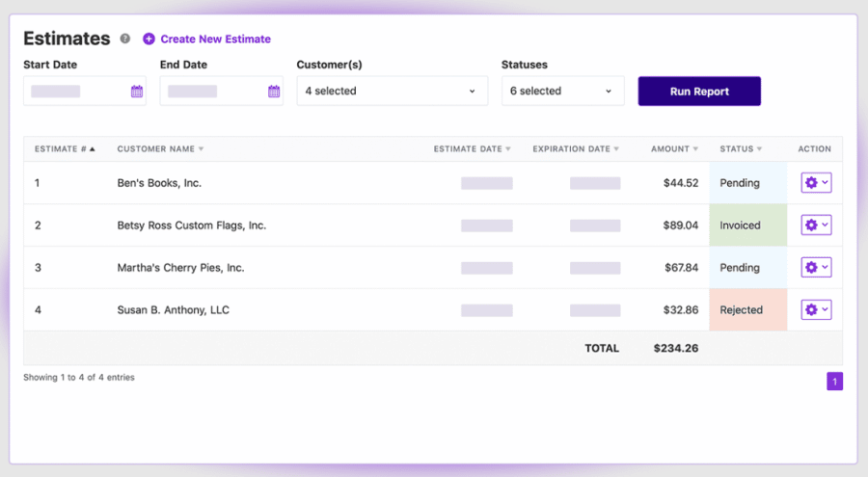This screenshot has height=477, width=868.
Task: Select the Rejected status cell
Action: pyautogui.click(x=747, y=310)
